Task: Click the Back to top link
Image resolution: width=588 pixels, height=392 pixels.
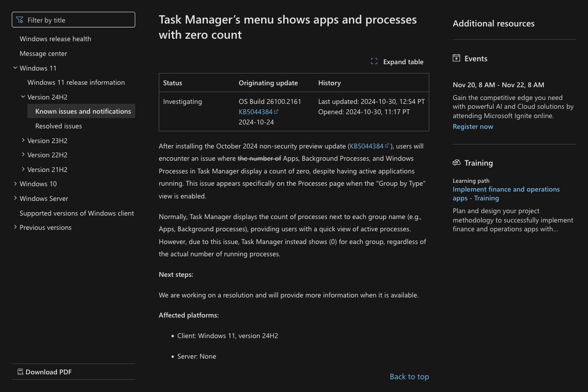Action: click(409, 376)
